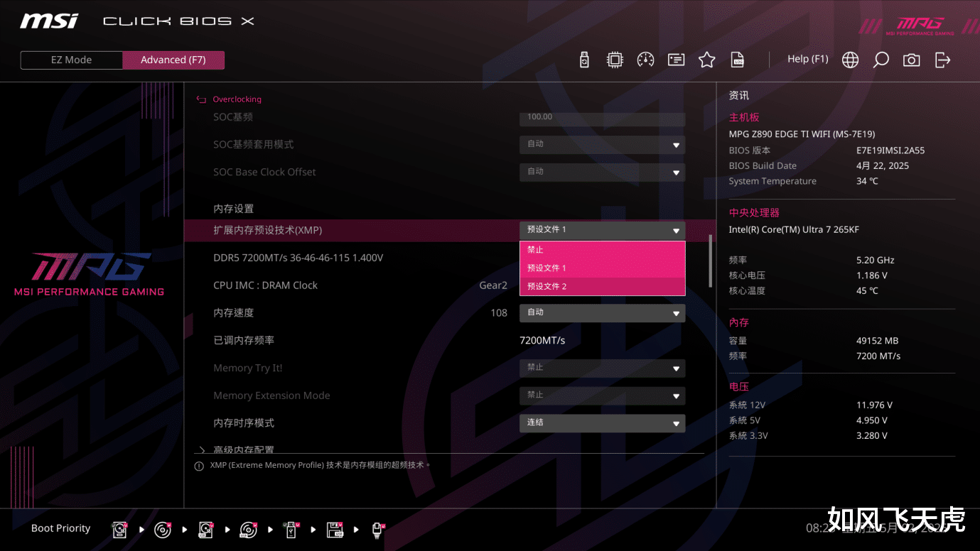Select the USB hard disk boot device icon
Viewport: 980px width, 551px height.
point(205,529)
